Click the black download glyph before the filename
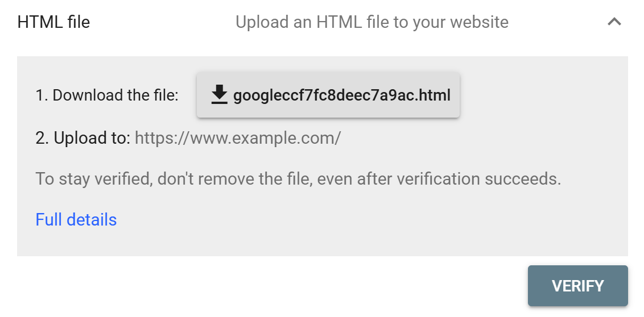 [x=219, y=95]
